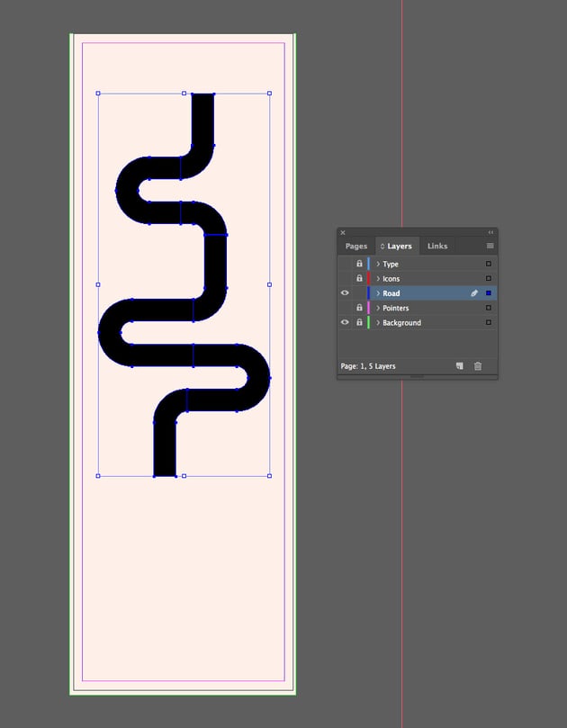Expand the Icons layer contents
Viewport: 567px width, 728px height.
(x=378, y=279)
